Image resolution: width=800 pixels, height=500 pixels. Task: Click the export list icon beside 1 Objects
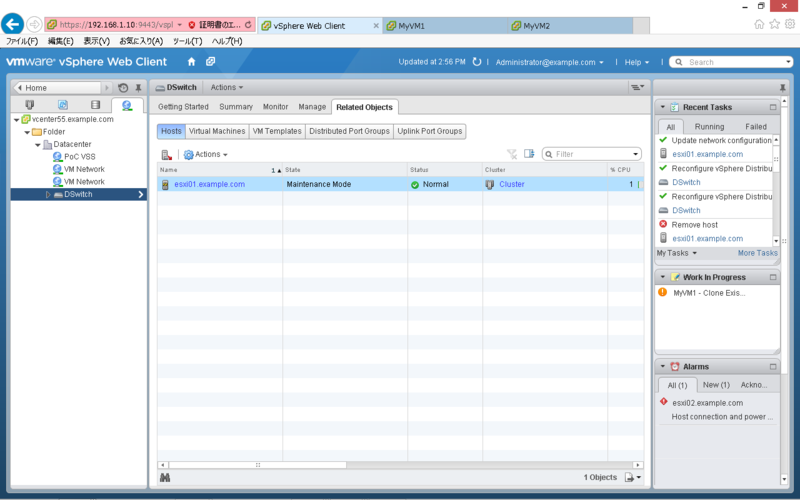pyautogui.click(x=633, y=477)
